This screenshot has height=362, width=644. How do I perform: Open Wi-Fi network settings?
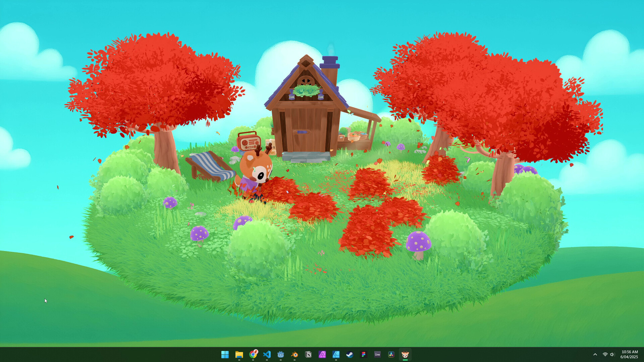pos(605,354)
